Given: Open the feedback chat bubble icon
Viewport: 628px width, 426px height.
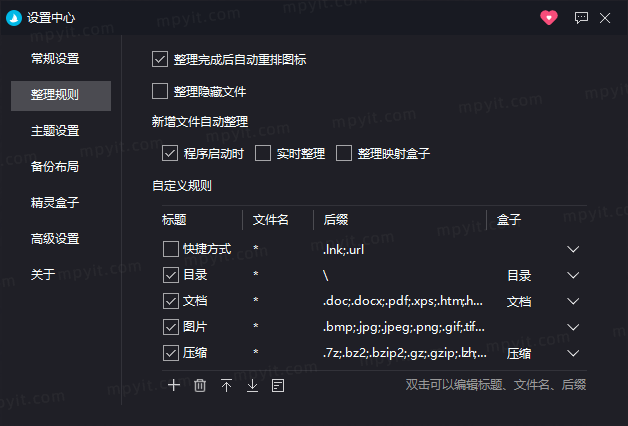Looking at the screenshot, I should (581, 18).
